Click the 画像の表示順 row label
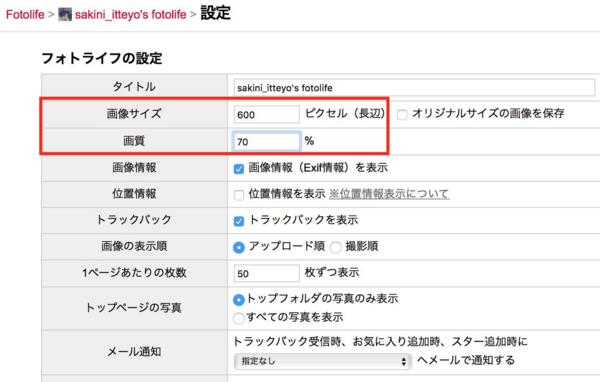 point(134,246)
